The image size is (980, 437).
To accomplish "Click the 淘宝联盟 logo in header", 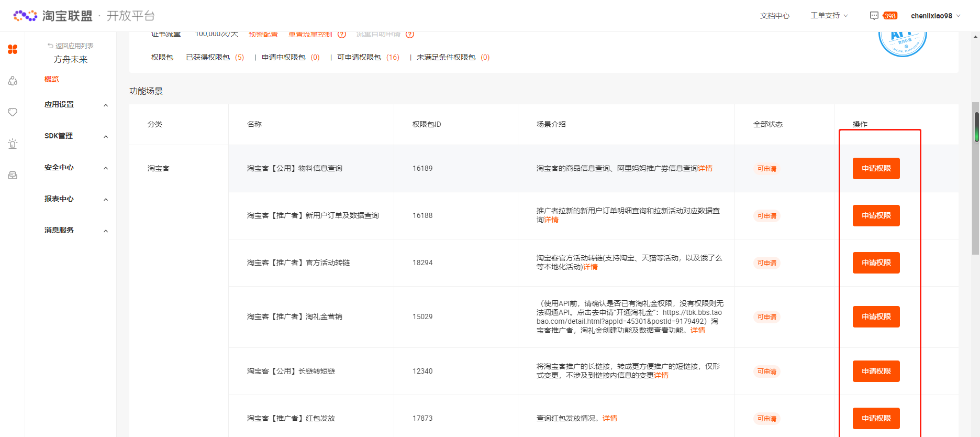I will pos(53,16).
